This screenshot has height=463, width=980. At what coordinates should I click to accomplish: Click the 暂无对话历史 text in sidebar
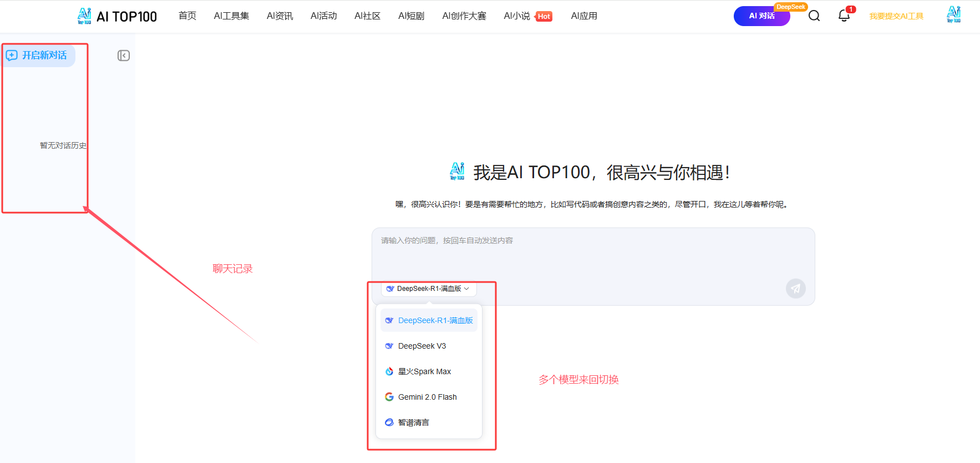pyautogui.click(x=63, y=145)
